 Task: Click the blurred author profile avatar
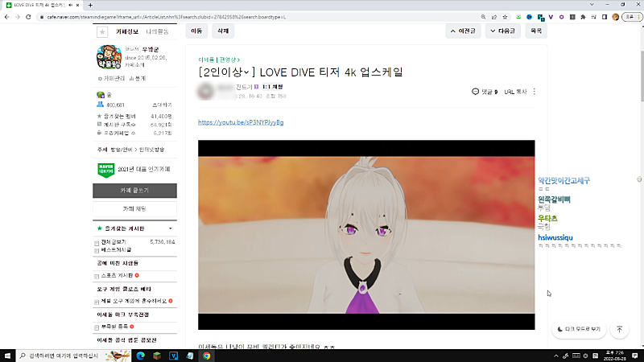[x=206, y=91]
